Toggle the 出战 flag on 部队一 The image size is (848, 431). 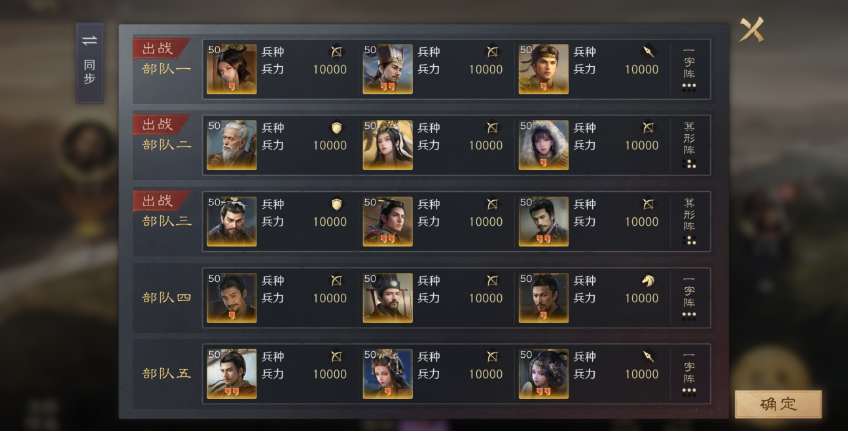tap(161, 48)
